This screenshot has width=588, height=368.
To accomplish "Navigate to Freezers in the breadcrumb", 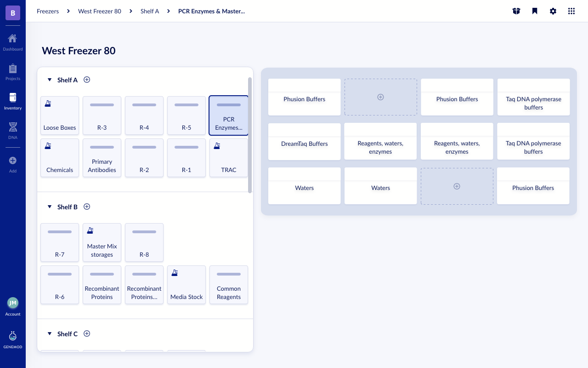I will coord(48,11).
